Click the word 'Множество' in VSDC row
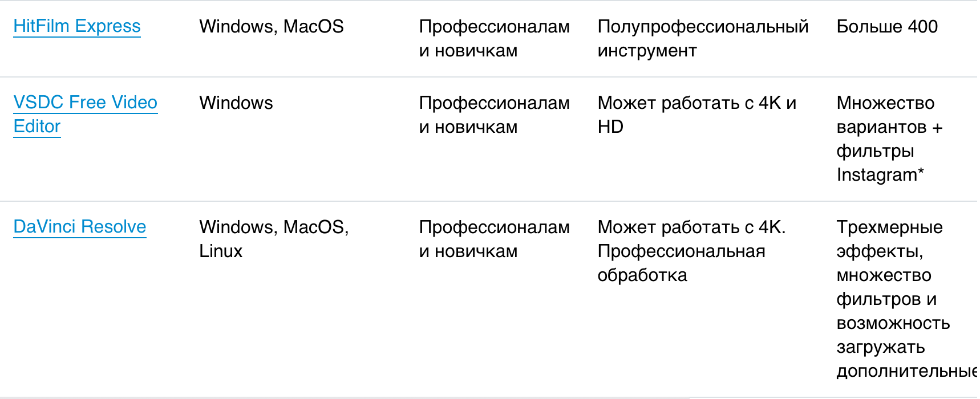980x399 pixels. (885, 103)
